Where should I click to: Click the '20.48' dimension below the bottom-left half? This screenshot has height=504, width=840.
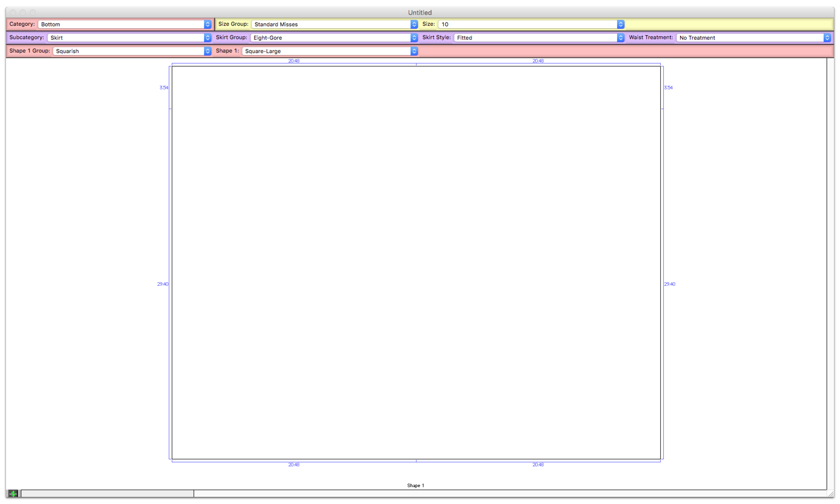coord(294,465)
